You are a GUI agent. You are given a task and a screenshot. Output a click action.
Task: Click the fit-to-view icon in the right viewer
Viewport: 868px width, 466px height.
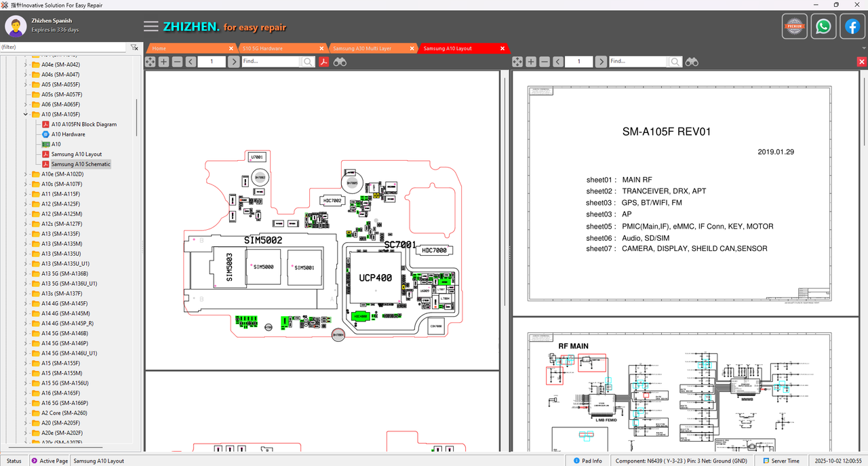517,62
